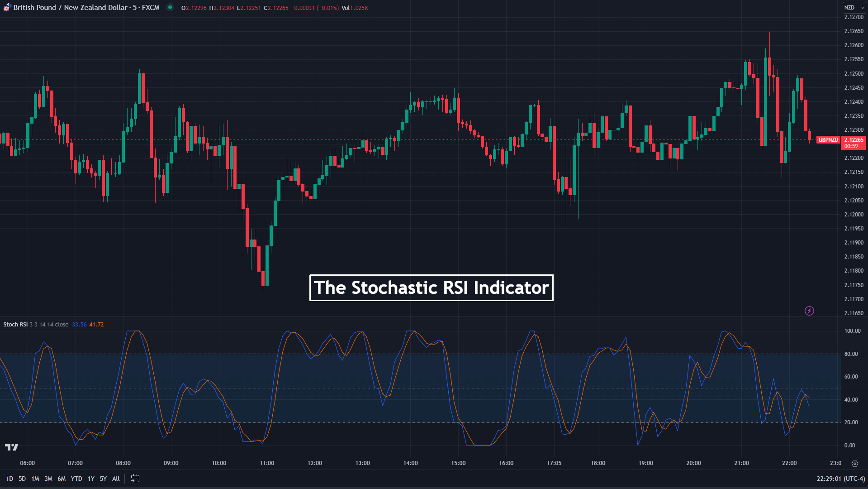The image size is (868, 489).
Task: Click the countdown timer under the GBPNZD price label
Action: point(852,146)
